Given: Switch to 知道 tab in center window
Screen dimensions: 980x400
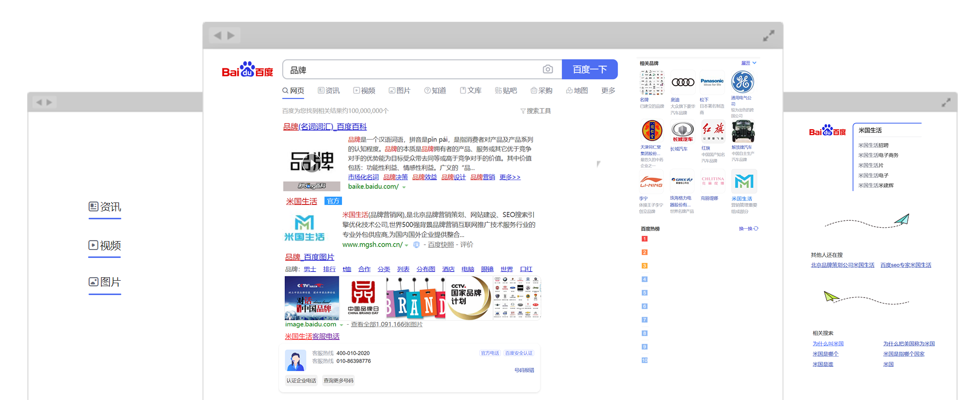Looking at the screenshot, I should point(435,91).
